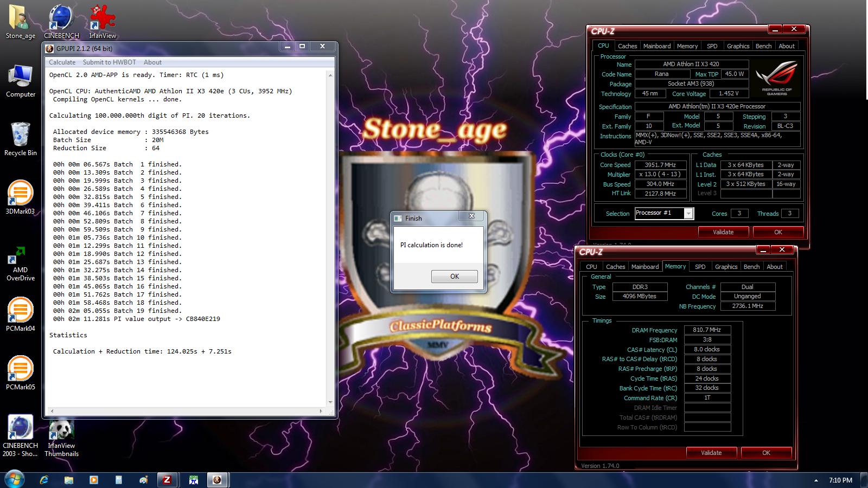Switch to Caches tab in upper CPU-Z
Screen dimensions: 868x488
tap(627, 46)
